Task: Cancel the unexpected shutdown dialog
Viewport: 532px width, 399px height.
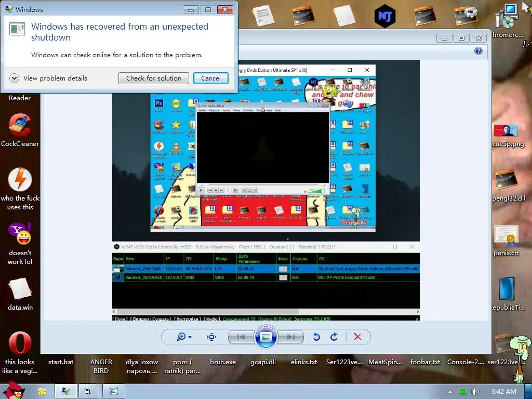Action: (211, 78)
